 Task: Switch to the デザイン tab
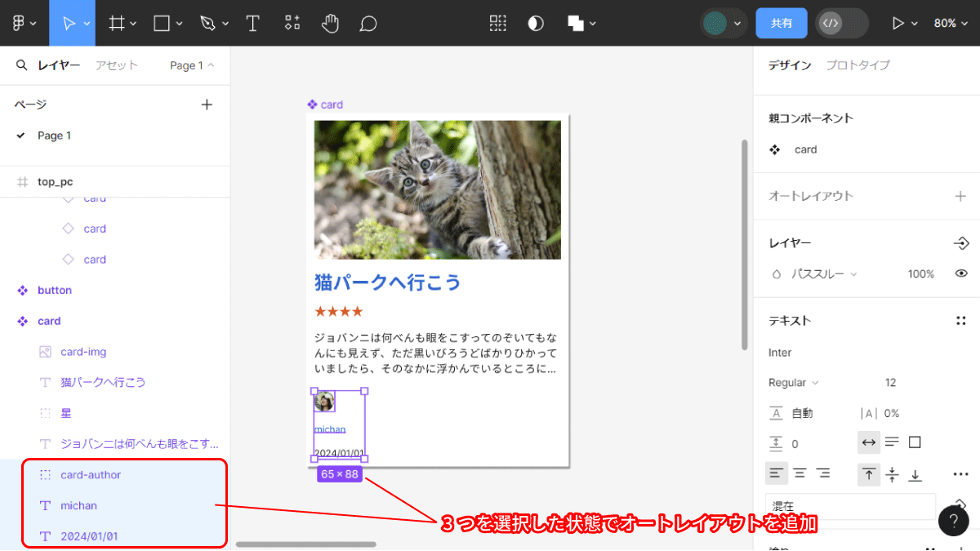[x=790, y=65]
